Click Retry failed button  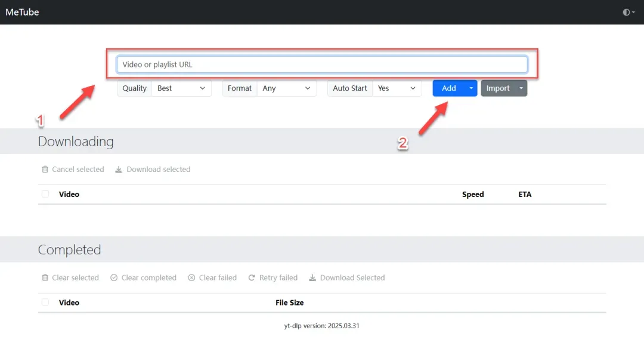(273, 278)
